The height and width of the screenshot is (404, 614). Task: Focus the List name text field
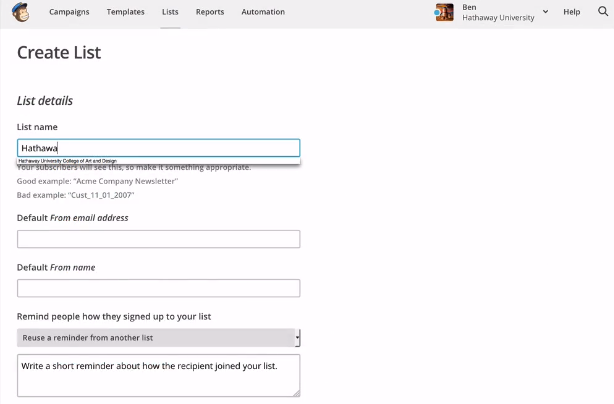(158, 148)
